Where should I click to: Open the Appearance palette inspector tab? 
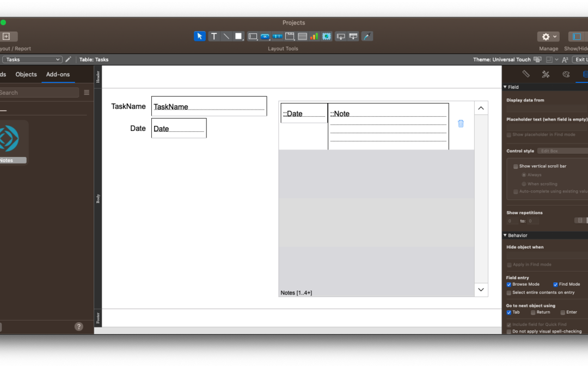tap(566, 74)
